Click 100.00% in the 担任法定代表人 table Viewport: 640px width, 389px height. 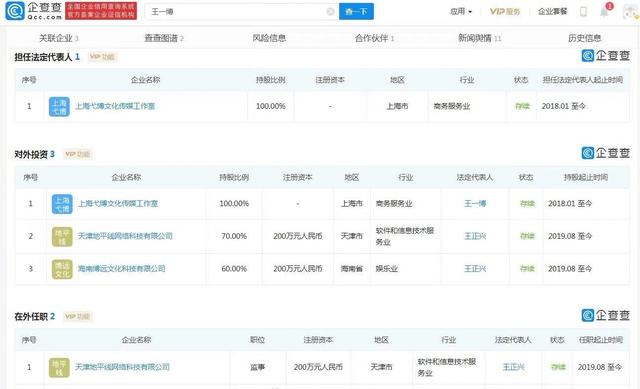[271, 106]
